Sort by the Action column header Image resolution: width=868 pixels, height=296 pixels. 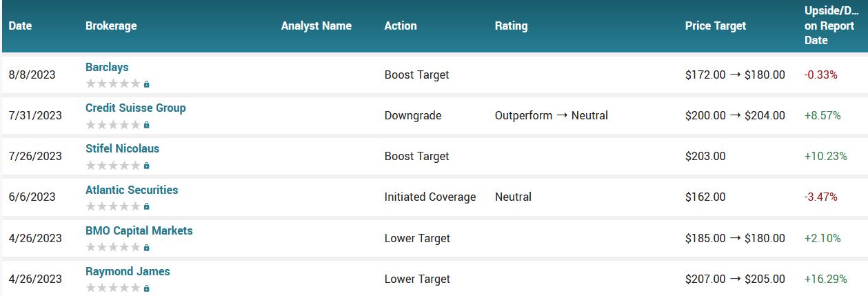pyautogui.click(x=401, y=26)
